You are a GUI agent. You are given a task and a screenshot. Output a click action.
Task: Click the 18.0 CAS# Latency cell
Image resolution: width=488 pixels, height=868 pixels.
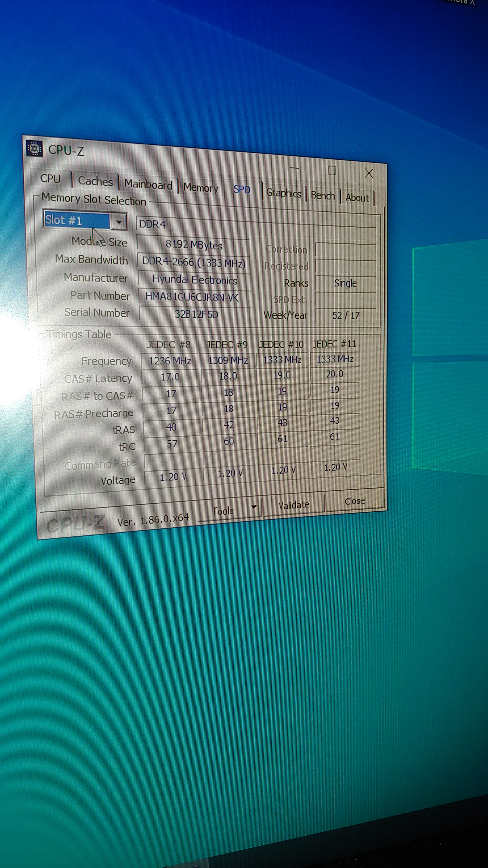(x=228, y=376)
